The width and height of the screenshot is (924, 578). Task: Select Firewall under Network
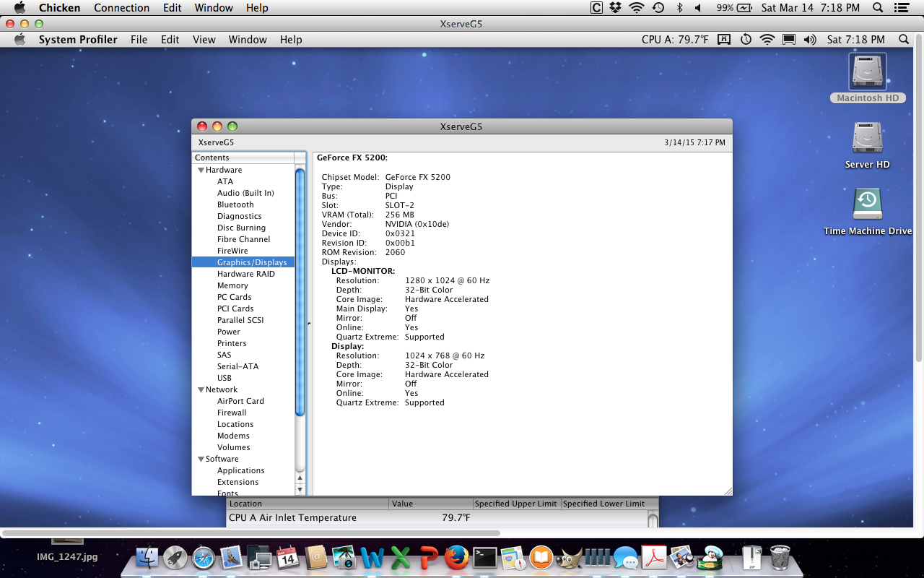(232, 413)
